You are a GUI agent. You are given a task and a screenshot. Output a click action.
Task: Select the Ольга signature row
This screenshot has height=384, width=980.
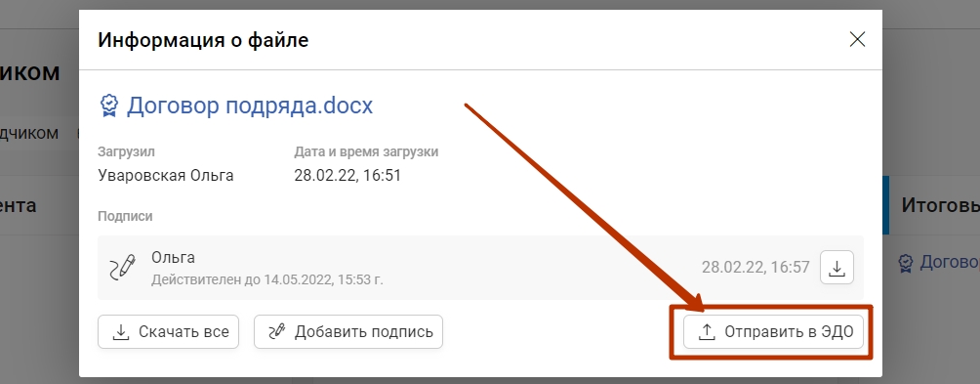pos(480,268)
